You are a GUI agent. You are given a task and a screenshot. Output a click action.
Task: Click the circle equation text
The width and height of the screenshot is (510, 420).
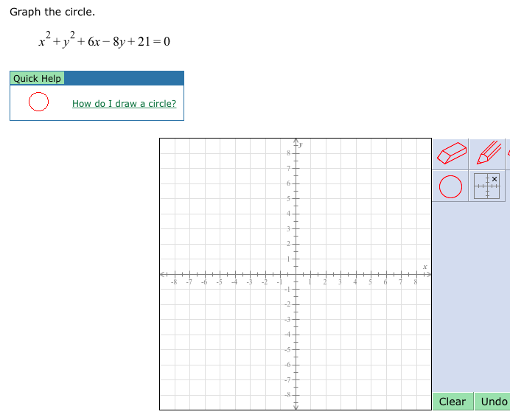click(x=105, y=41)
